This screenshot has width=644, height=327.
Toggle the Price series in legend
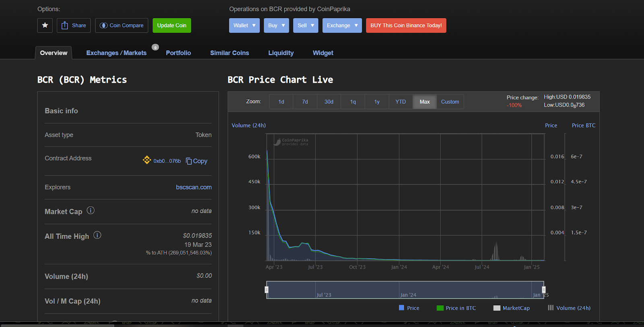(409, 308)
